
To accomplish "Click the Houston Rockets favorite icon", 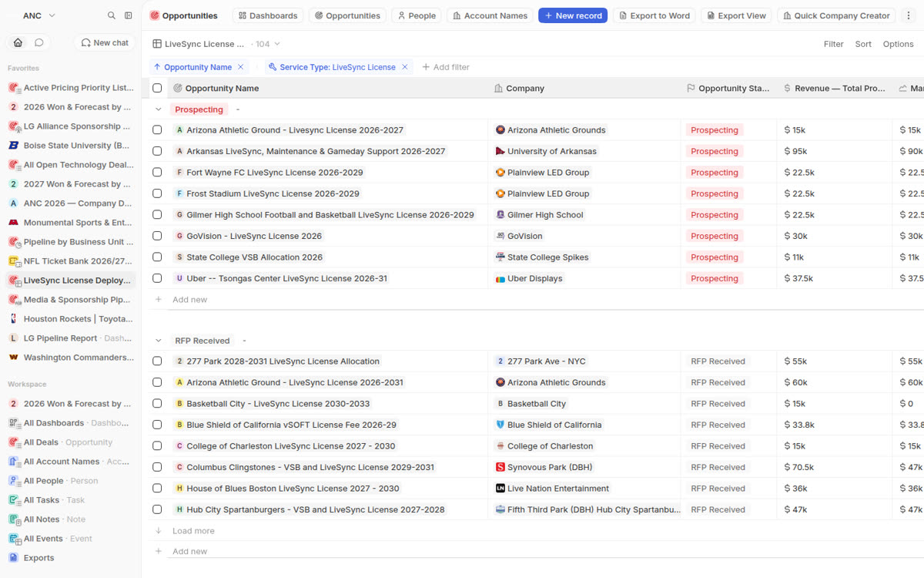I will 13,318.
